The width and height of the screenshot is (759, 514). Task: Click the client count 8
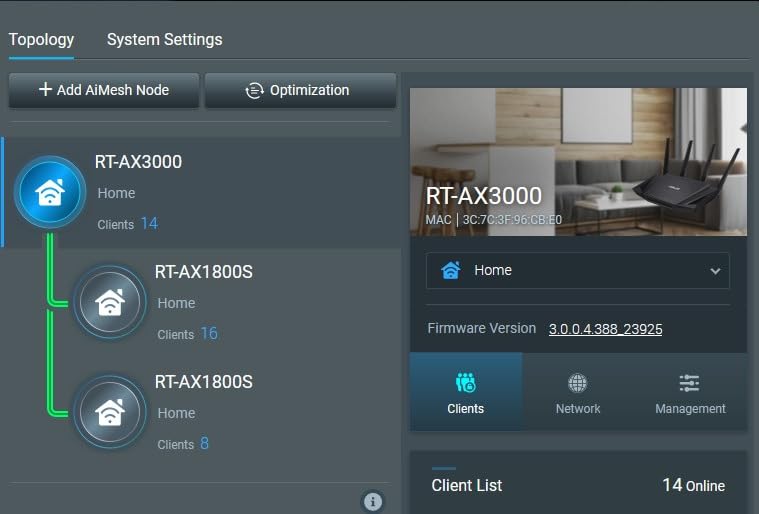204,443
